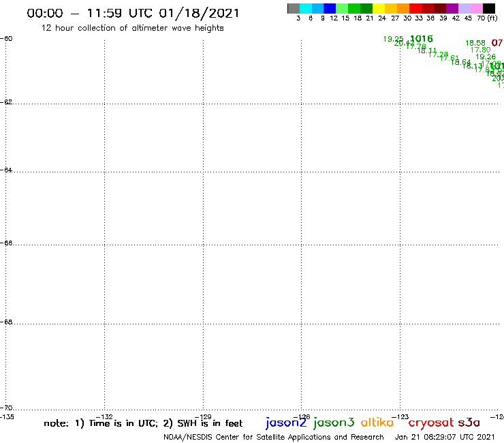Click the dark red '07' label
Viewport: 504px width, 443px height.
(497, 43)
